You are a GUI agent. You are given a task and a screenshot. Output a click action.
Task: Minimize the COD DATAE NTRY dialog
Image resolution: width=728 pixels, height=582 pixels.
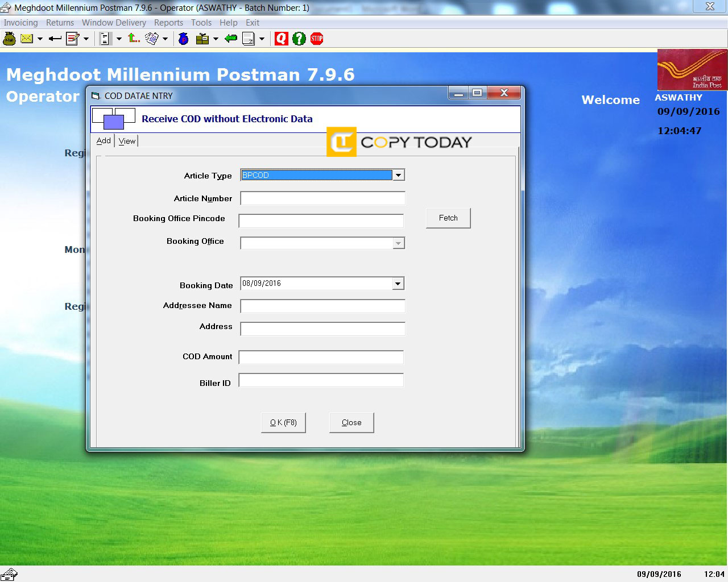point(458,93)
